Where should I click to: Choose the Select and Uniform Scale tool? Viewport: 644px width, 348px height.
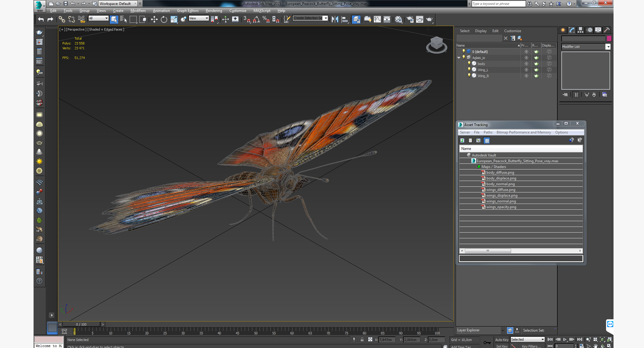[x=174, y=19]
